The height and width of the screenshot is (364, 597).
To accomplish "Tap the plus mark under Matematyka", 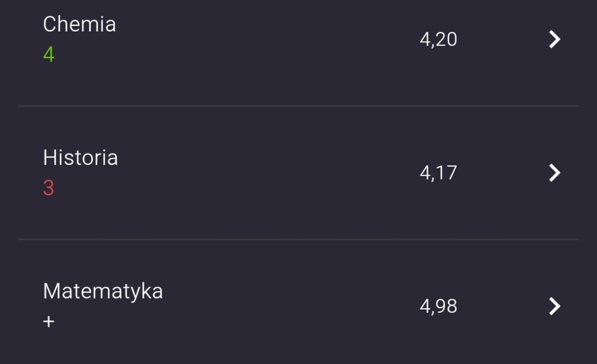I will (49, 322).
